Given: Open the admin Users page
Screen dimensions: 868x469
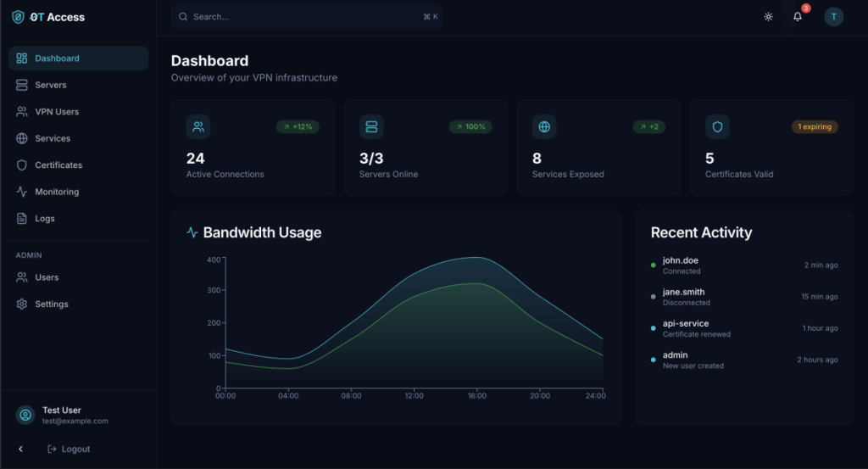Looking at the screenshot, I should [x=47, y=277].
